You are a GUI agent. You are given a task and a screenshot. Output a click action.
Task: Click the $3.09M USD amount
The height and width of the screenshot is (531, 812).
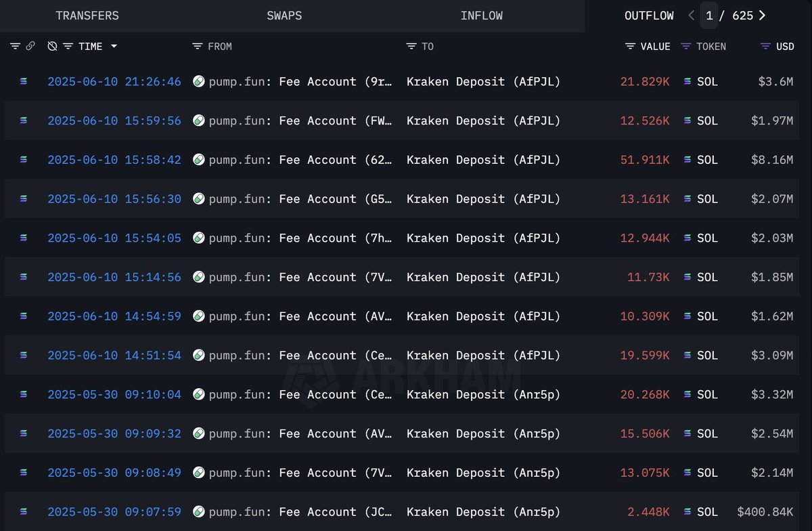point(772,356)
